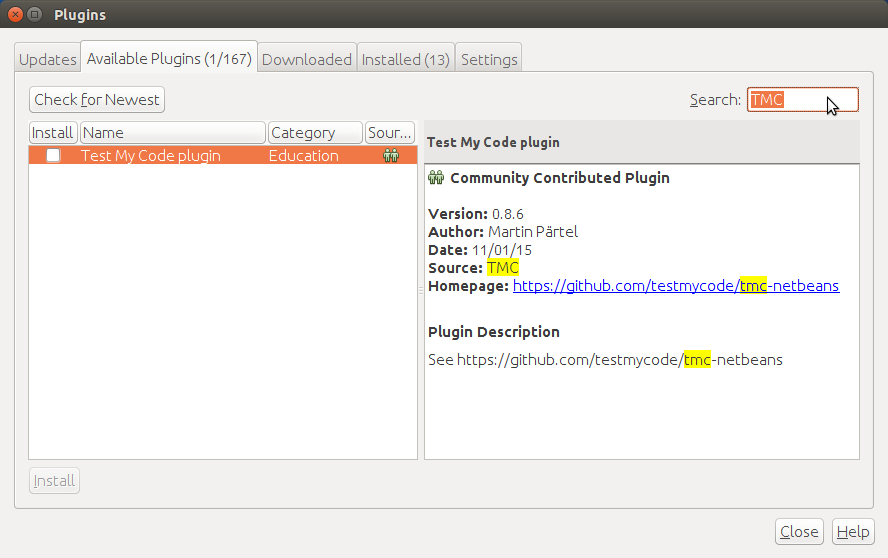
Task: Open Help for the Plugins dialog
Action: click(853, 531)
